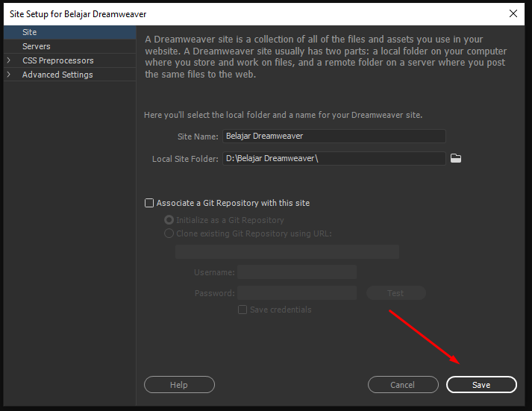The height and width of the screenshot is (411, 532).
Task: Focus the Local Site Folder field
Action: (x=334, y=158)
